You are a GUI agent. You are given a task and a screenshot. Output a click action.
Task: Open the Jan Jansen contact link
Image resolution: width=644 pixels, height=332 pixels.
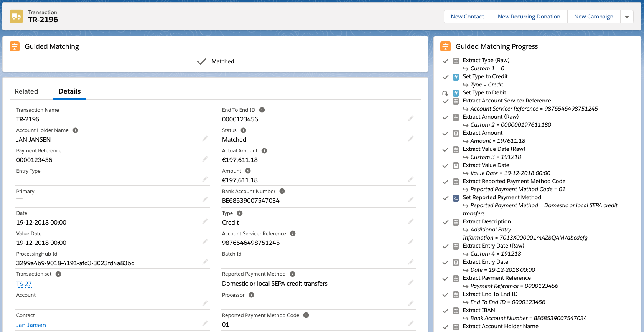(31, 325)
